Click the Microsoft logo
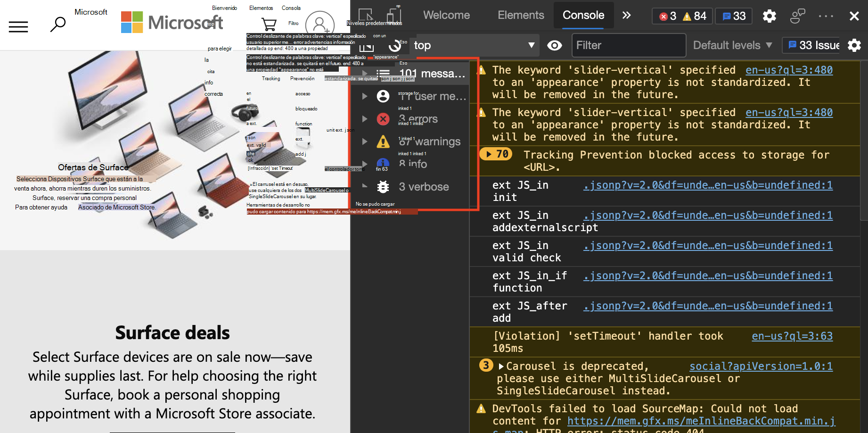The width and height of the screenshot is (868, 433). 172,22
